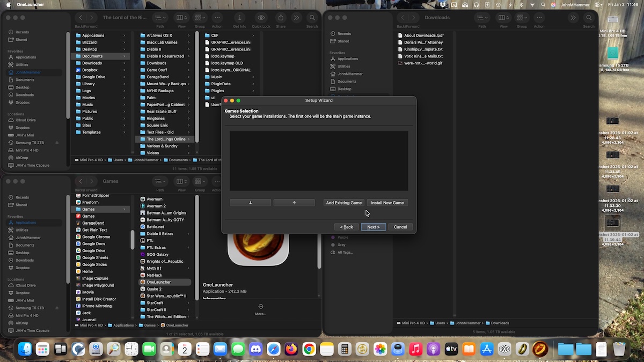Click More button under OneLauncher preview
This screenshot has height=362, width=644.
(260, 309)
